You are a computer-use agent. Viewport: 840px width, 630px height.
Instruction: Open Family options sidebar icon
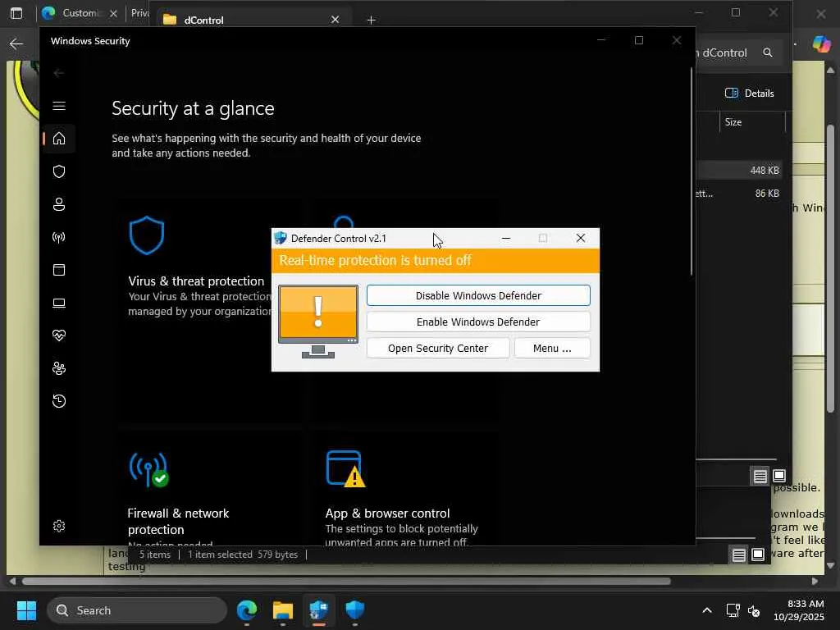tap(59, 368)
